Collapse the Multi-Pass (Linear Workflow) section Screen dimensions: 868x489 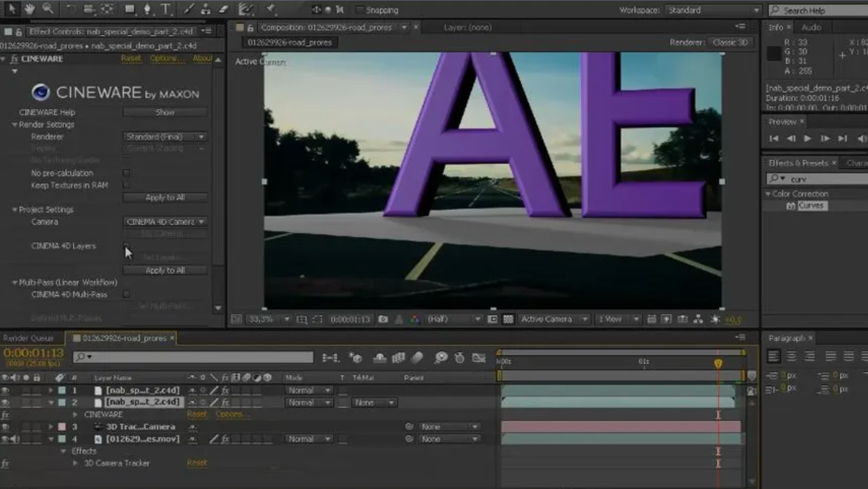14,283
